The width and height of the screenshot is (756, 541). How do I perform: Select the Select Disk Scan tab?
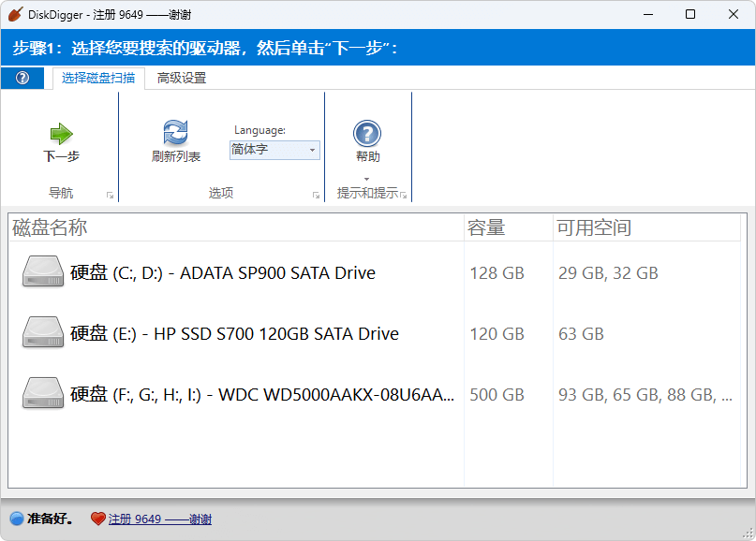point(98,79)
